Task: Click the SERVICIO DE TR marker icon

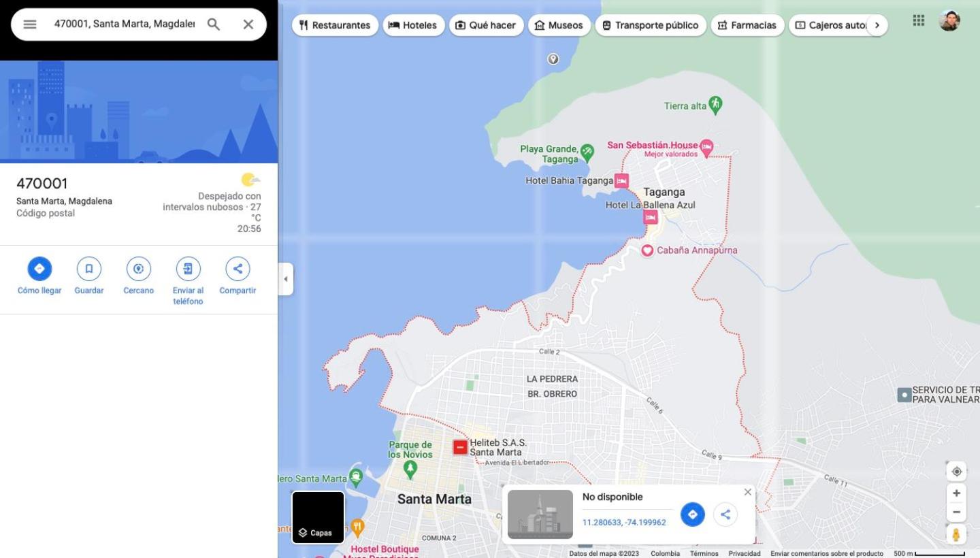Action: pos(904,395)
